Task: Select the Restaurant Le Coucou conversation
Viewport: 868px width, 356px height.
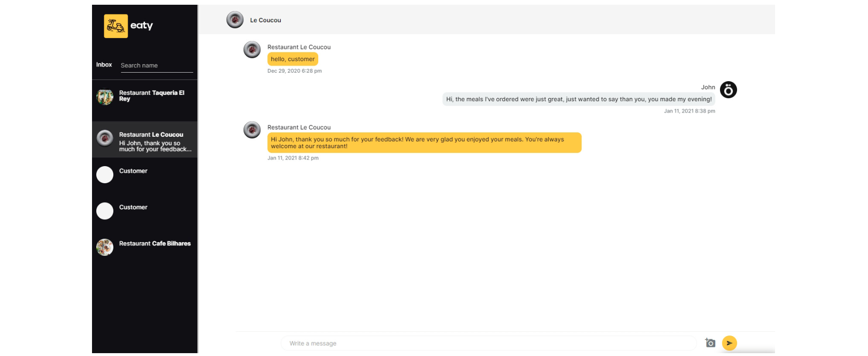Action: 151,140
